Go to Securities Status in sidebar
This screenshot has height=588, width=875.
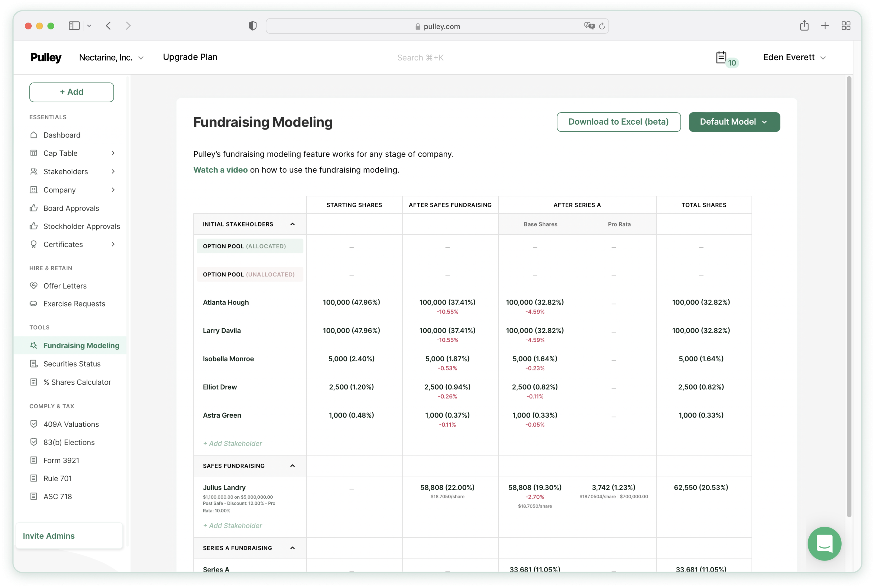click(72, 364)
